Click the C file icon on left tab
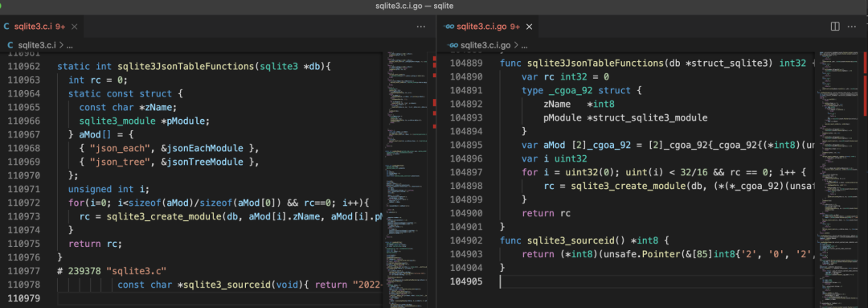Viewport: 868px width, 308px height. click(x=6, y=26)
